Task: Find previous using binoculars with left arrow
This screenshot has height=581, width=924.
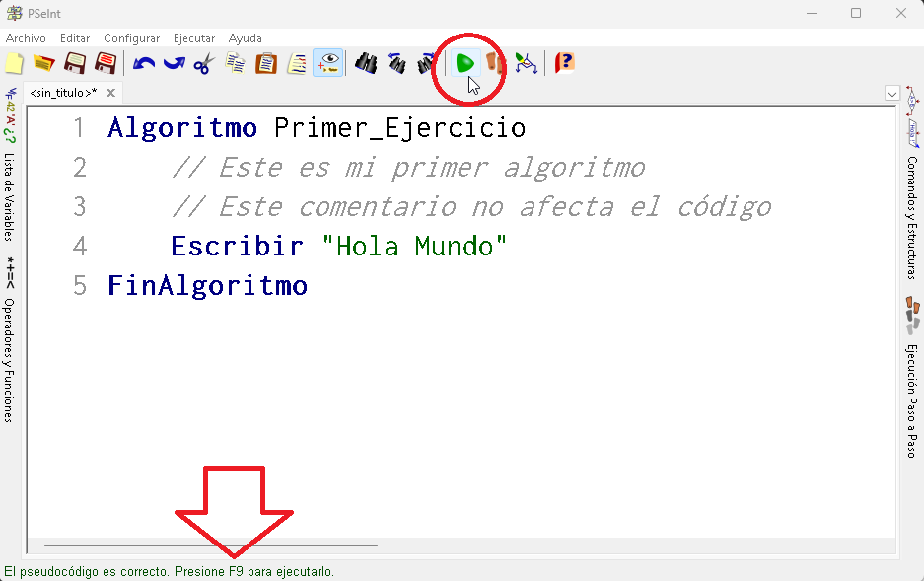Action: coord(396,63)
